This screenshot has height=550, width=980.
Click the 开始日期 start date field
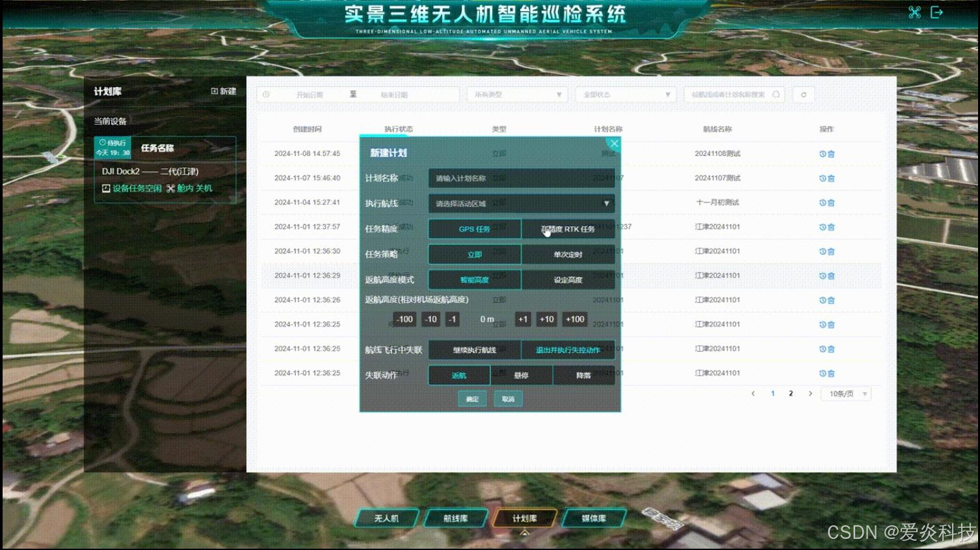(310, 95)
